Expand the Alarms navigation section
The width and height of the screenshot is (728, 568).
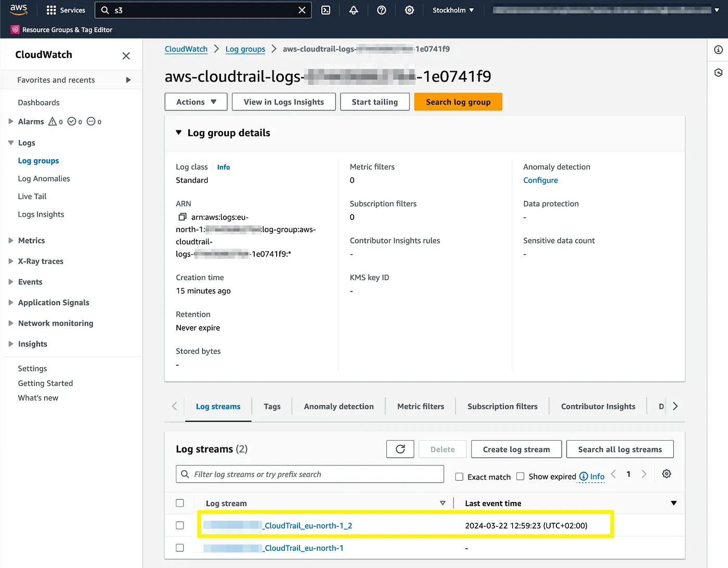pos(11,121)
